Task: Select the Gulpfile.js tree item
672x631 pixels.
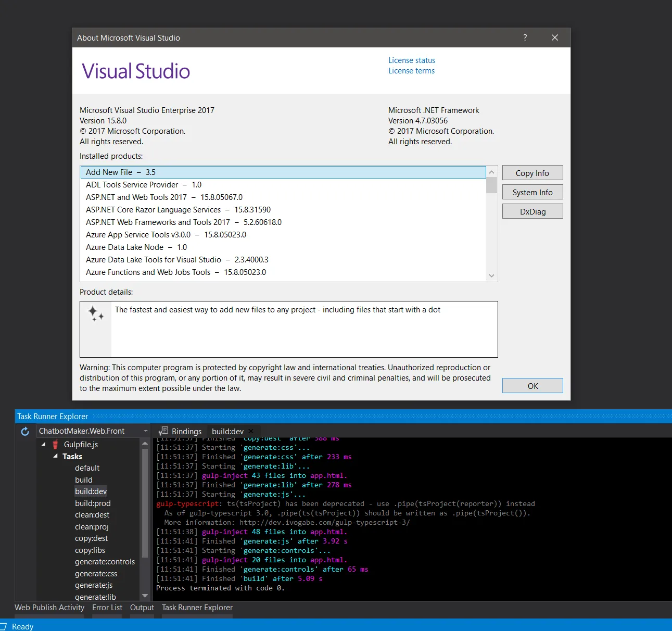Action: tap(81, 445)
